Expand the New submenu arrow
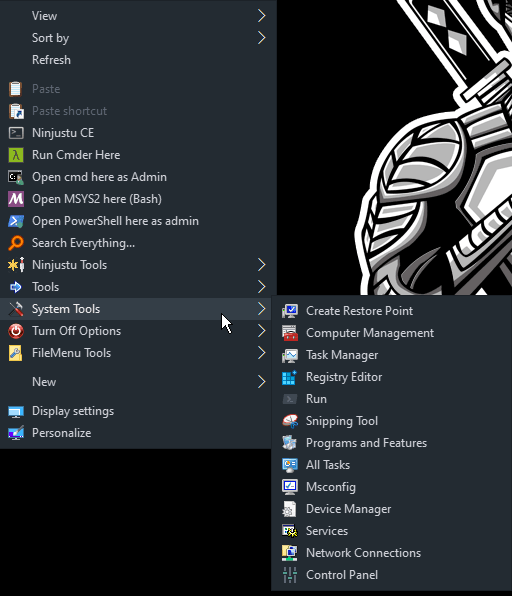The height and width of the screenshot is (596, 512). 261,382
